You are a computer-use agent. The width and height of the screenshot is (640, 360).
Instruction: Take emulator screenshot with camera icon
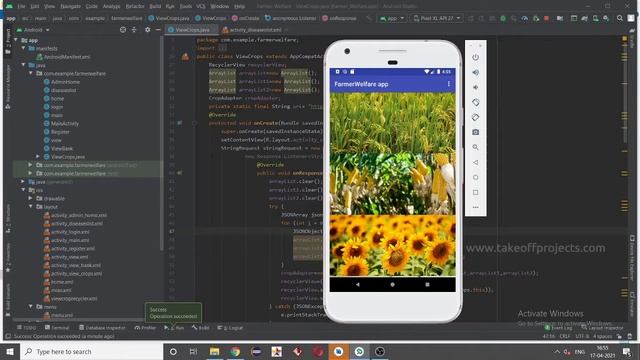(x=476, y=132)
